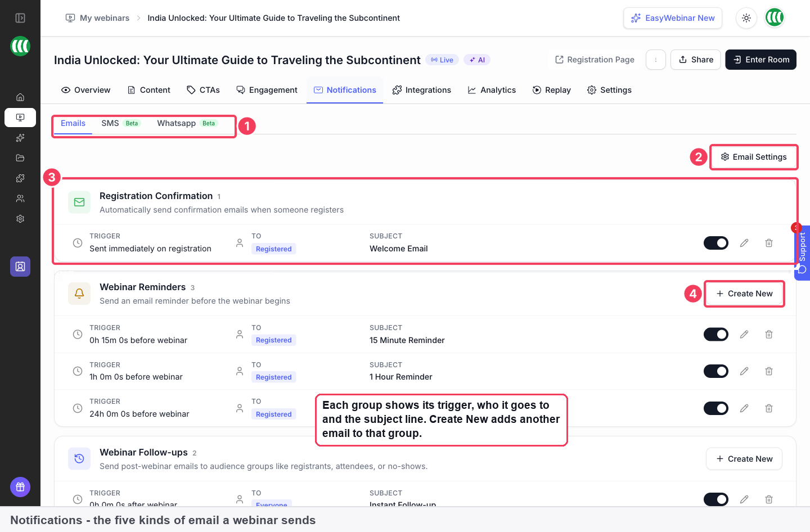The height and width of the screenshot is (532, 810).
Task: Open Email Settings
Action: click(754, 157)
